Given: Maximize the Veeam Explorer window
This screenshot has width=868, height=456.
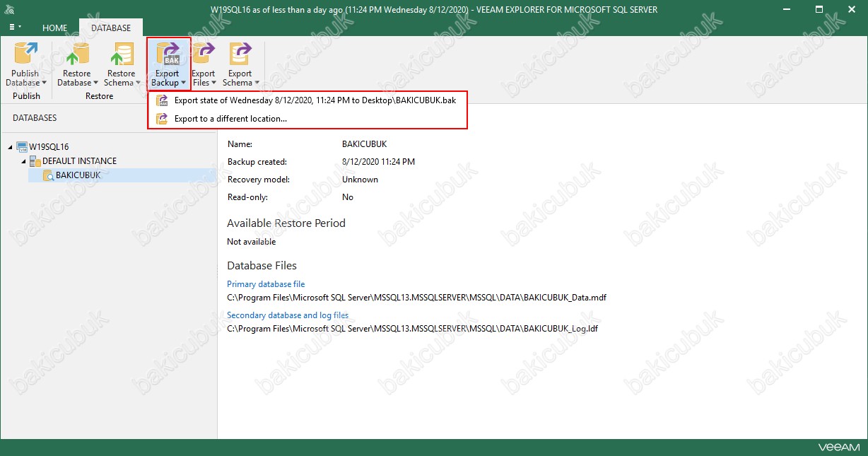Looking at the screenshot, I should (821, 10).
